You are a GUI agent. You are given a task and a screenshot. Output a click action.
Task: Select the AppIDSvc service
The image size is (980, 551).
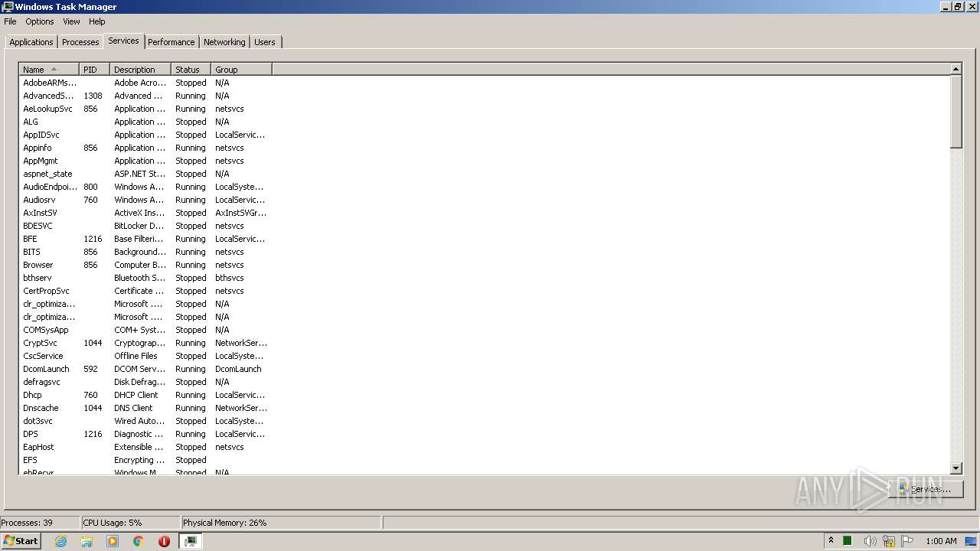point(145,135)
